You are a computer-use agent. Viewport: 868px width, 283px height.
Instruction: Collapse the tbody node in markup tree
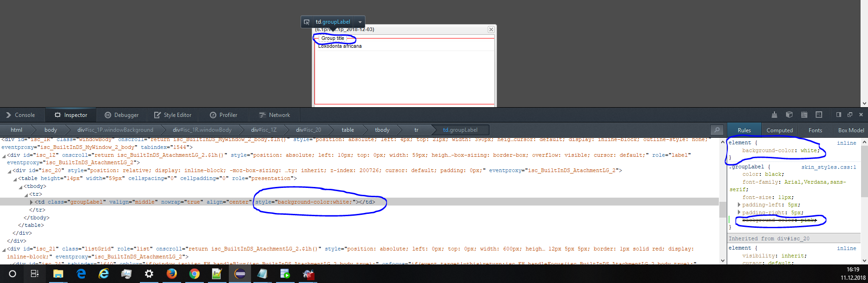click(x=20, y=187)
